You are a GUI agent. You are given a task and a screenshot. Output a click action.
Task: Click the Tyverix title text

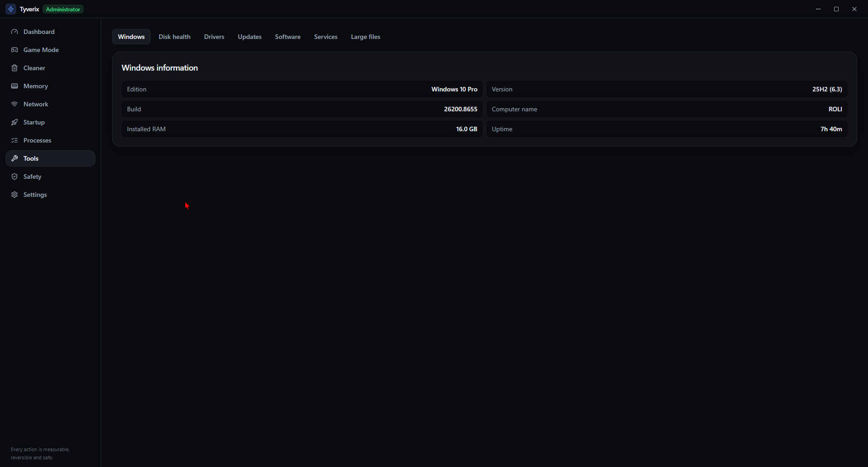(29, 9)
